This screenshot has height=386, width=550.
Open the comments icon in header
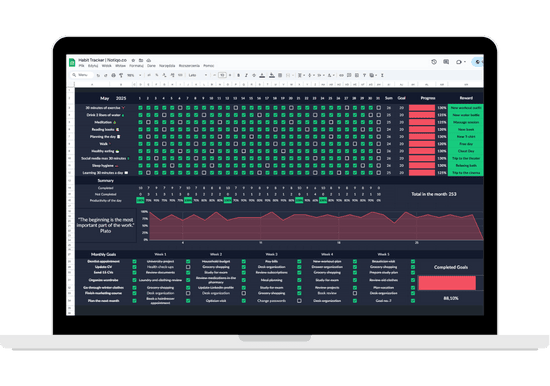(446, 62)
